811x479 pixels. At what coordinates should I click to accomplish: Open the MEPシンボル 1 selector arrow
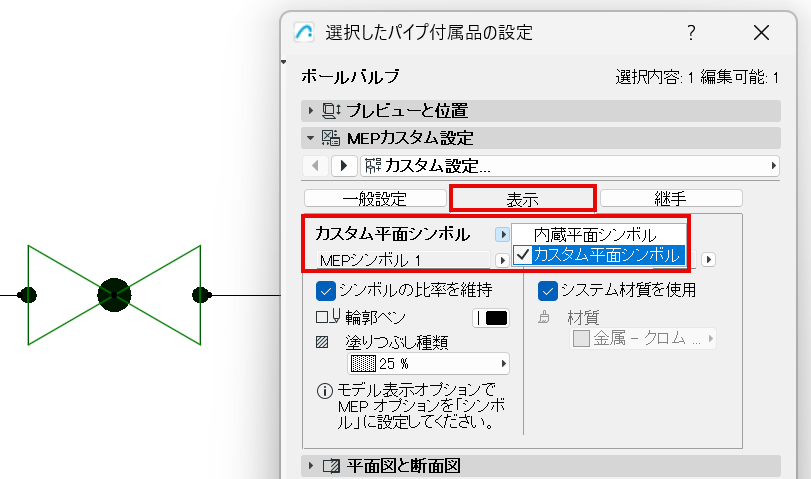(501, 260)
